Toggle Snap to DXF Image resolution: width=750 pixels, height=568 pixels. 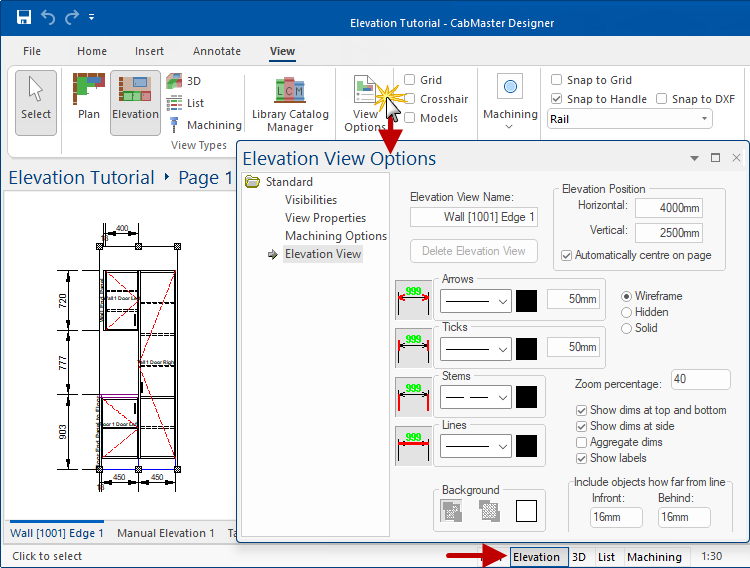[662, 99]
